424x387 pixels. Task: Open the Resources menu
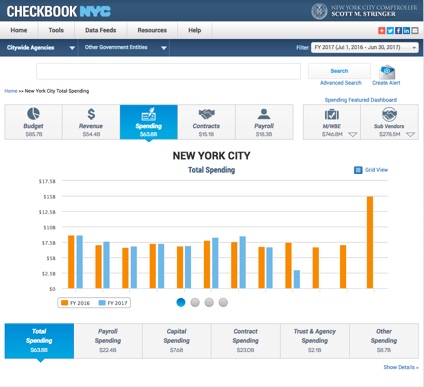pyautogui.click(x=152, y=30)
